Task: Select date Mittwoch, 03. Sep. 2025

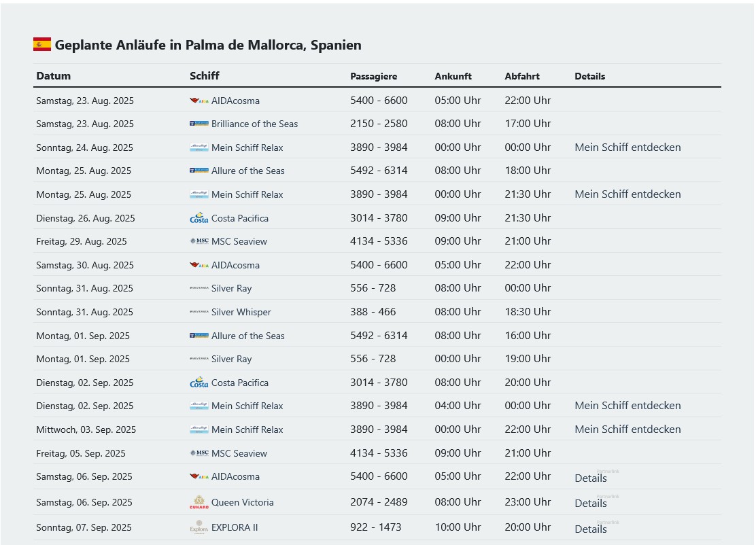Action: [86, 429]
